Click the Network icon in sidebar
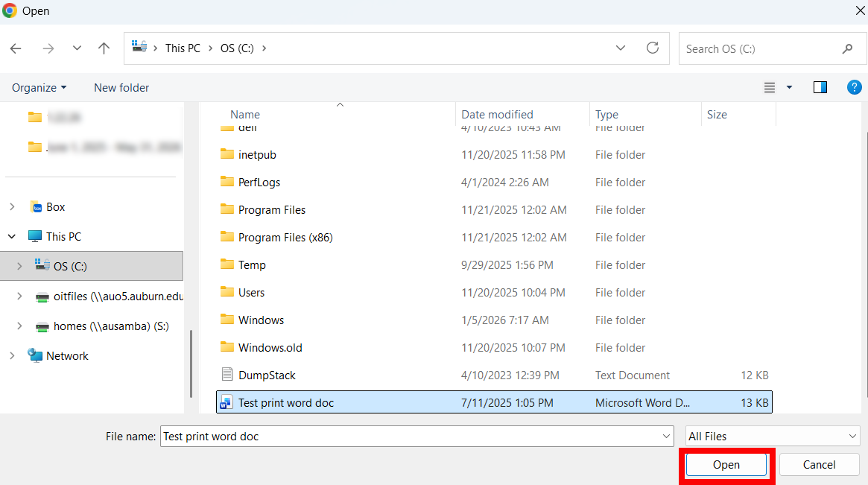 point(35,355)
